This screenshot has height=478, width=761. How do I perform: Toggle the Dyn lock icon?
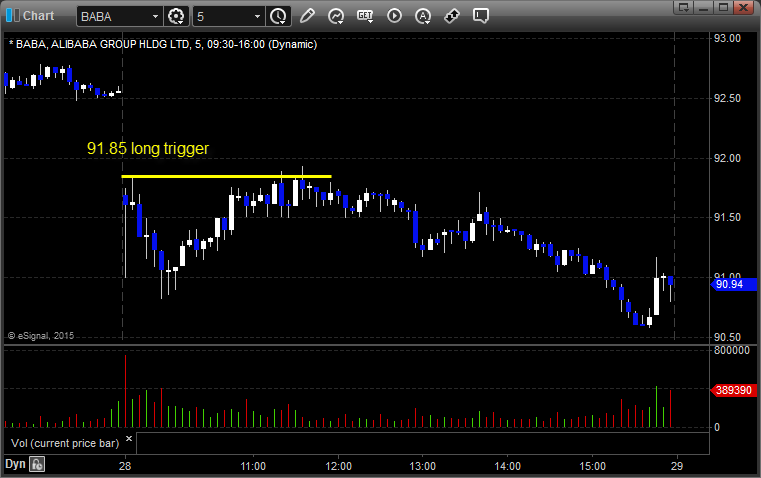(37, 464)
